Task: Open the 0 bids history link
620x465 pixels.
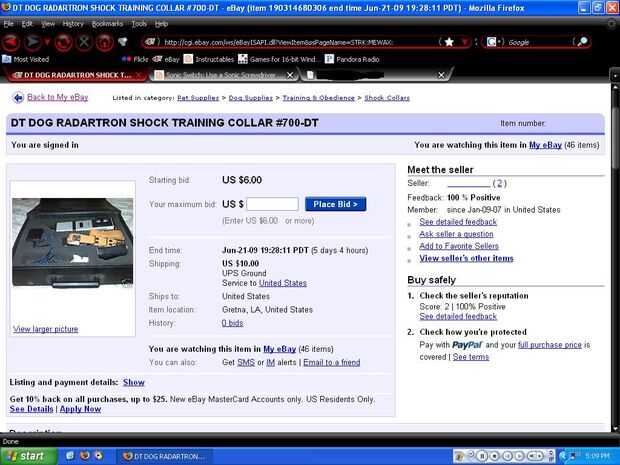Action: tap(232, 323)
